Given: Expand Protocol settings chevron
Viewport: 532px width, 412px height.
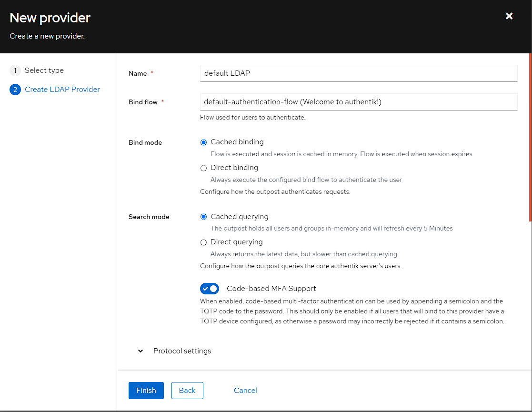Looking at the screenshot, I should 141,351.
